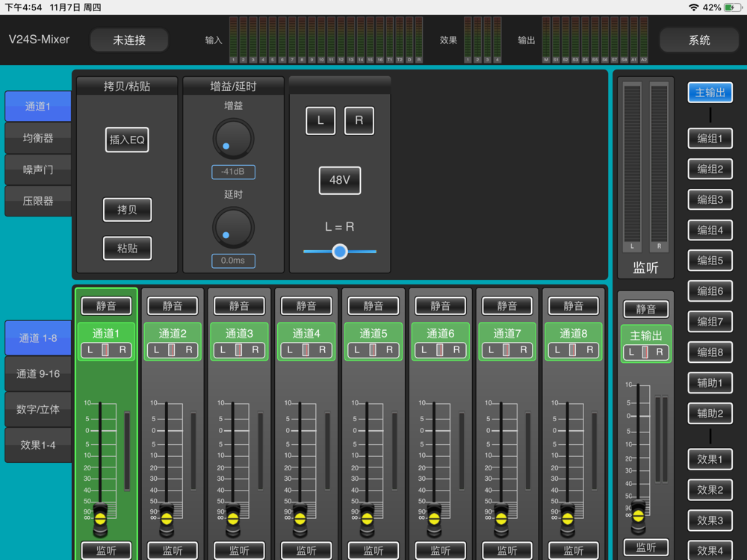Image resolution: width=747 pixels, height=560 pixels.
Task: Click the 通道8 L/R pan indicator
Action: click(573, 350)
